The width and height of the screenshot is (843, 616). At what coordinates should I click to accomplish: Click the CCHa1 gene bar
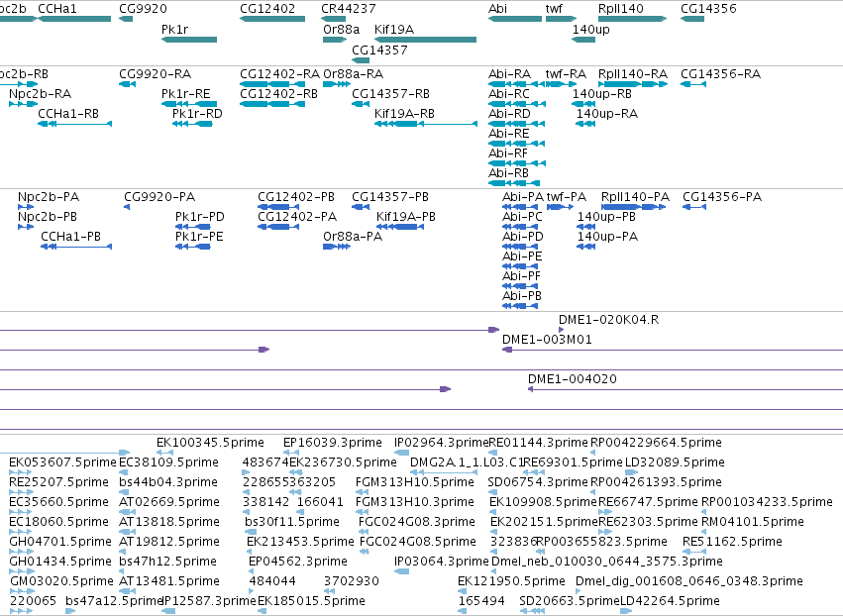[74, 19]
